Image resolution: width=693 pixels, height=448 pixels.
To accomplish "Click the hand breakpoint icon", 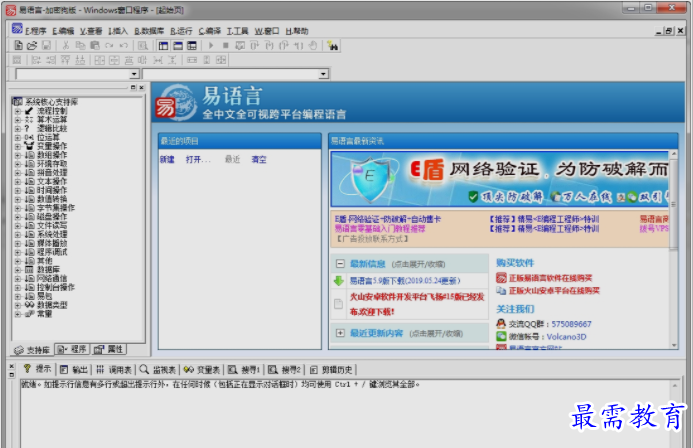I will [x=313, y=45].
